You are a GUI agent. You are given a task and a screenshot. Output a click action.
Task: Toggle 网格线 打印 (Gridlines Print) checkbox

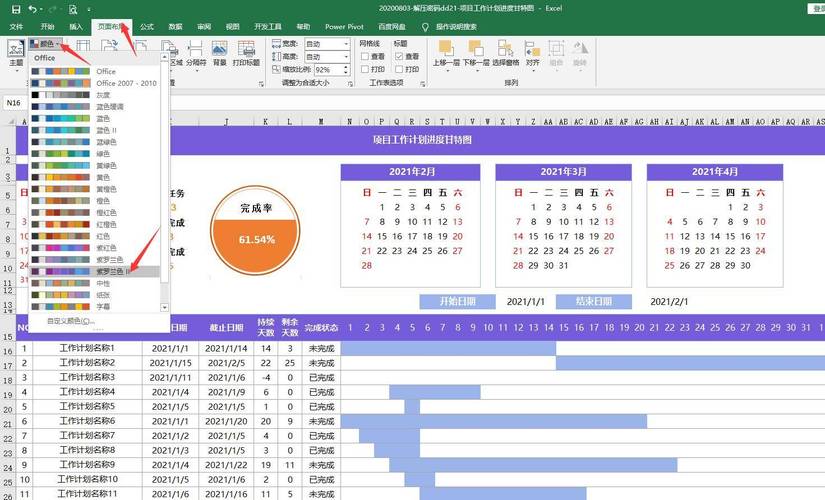[365, 69]
